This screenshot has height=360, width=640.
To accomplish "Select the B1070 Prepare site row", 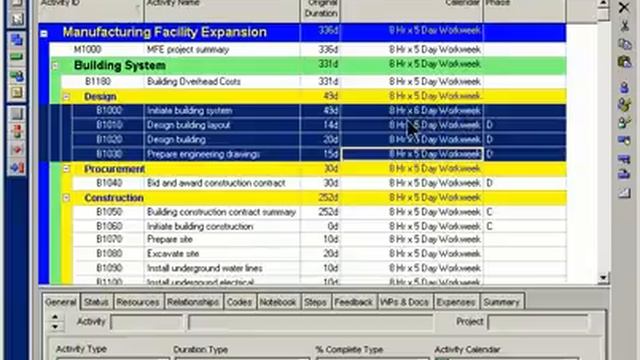I will pos(319,239).
